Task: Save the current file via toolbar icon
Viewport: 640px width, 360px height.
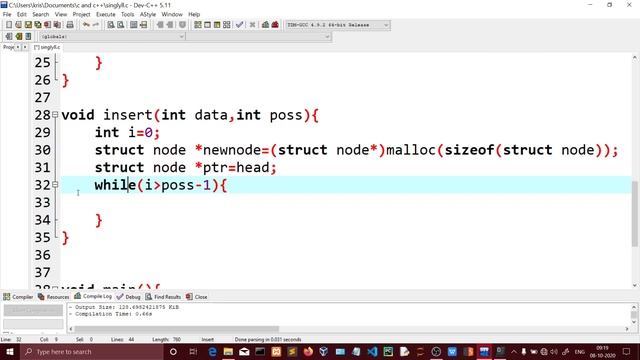Action: point(28,25)
